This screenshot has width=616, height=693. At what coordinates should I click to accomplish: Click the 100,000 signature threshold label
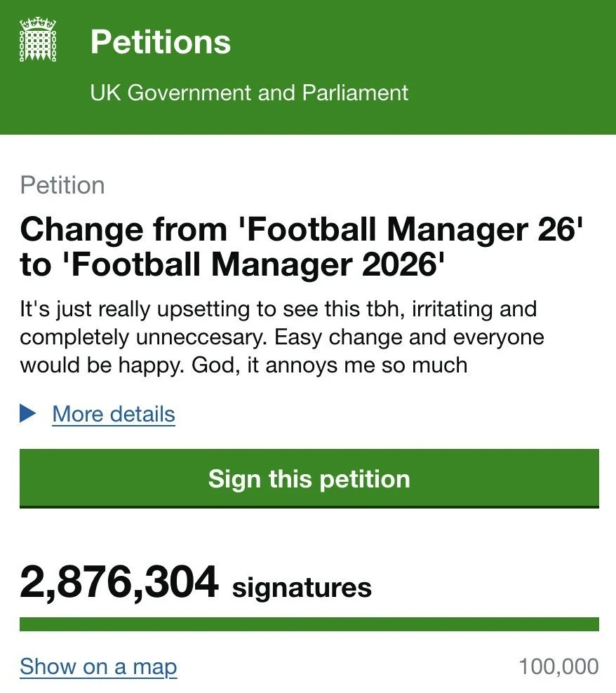coord(558,666)
